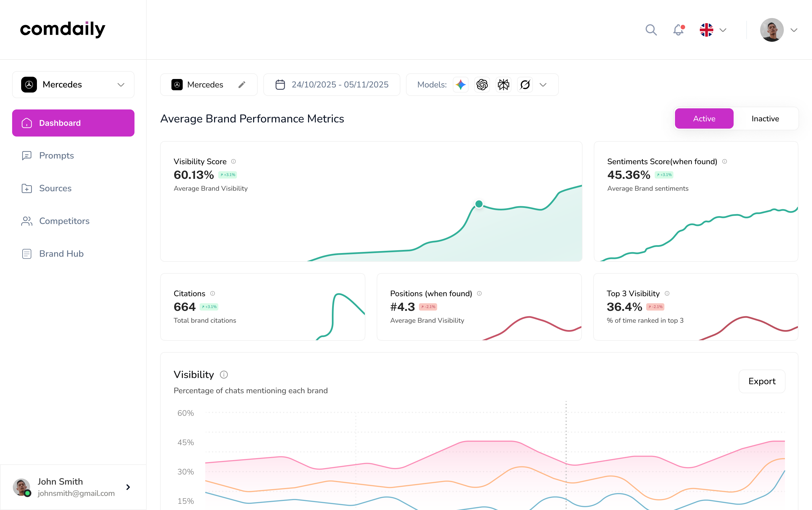Select the Perplexity model icon
Screen dimensions: 812x510
503,85
